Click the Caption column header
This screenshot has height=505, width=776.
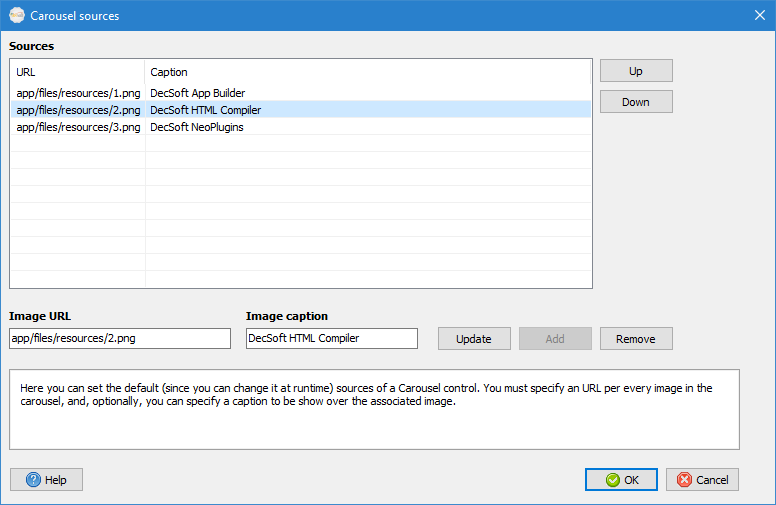[367, 72]
